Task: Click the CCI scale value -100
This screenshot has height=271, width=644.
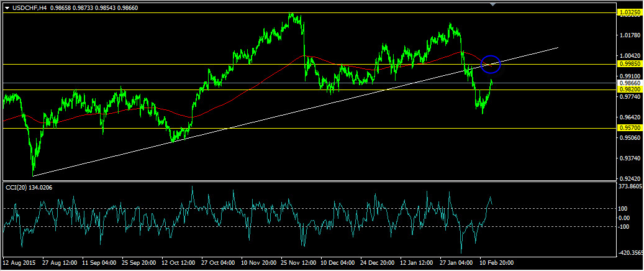Action: pos(625,227)
